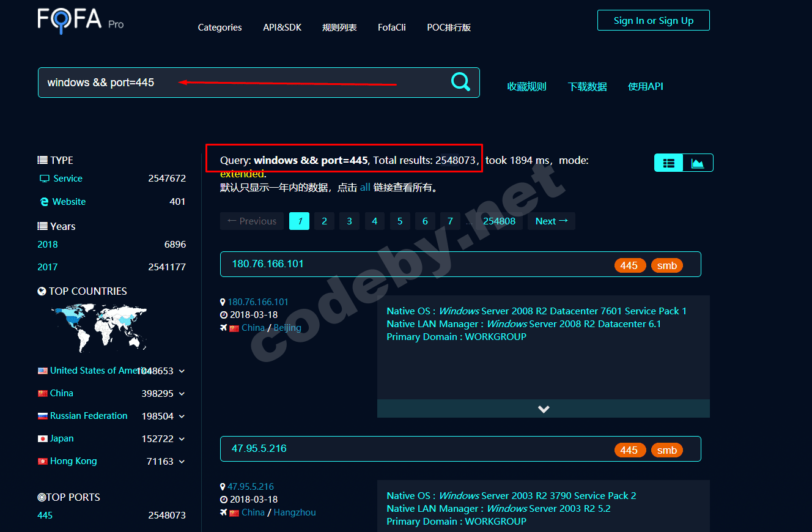
Task: Go to page 3
Action: 350,221
